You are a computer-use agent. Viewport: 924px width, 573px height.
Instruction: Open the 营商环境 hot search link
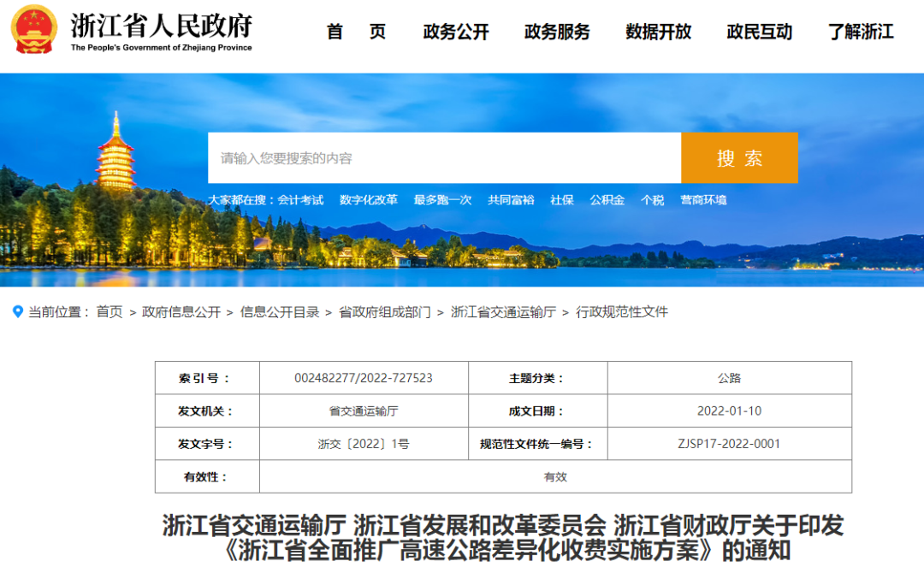pos(703,200)
